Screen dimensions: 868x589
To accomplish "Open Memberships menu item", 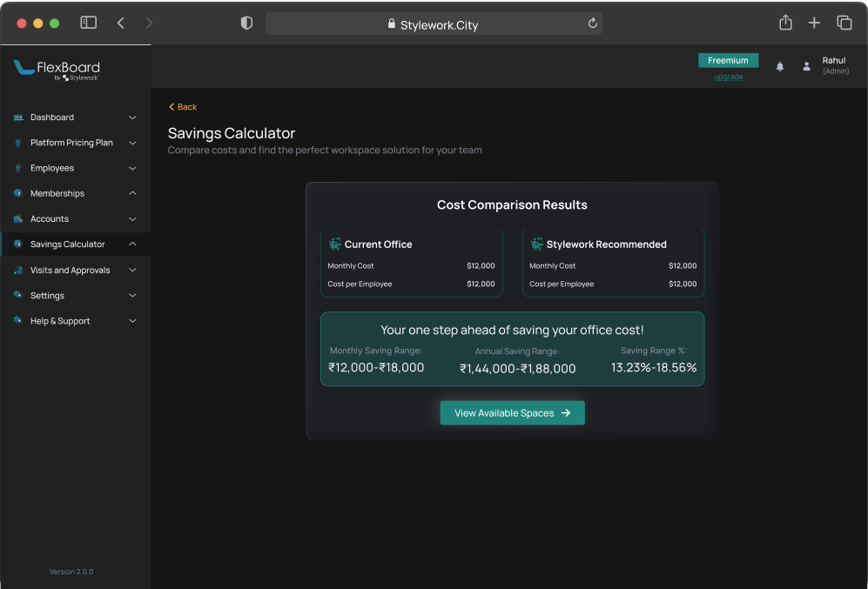I will coord(75,193).
